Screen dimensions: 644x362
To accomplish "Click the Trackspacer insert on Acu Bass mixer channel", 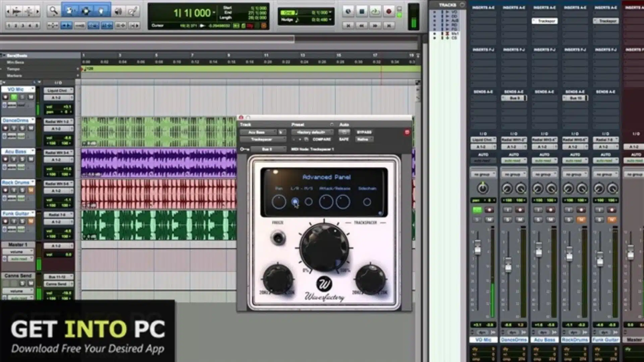I will pyautogui.click(x=545, y=21).
